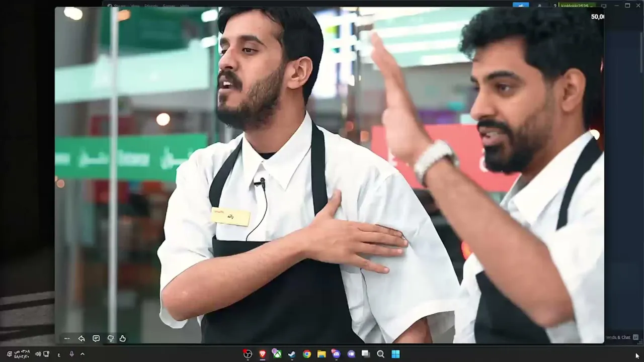Click the share arrow icon on the video
Screen dimensions: 644x362
(82, 338)
